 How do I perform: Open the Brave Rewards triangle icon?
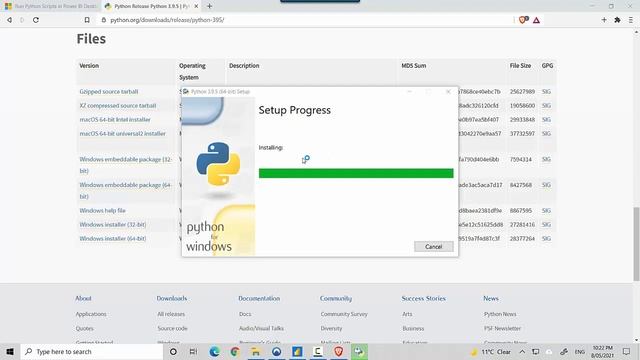[536, 20]
